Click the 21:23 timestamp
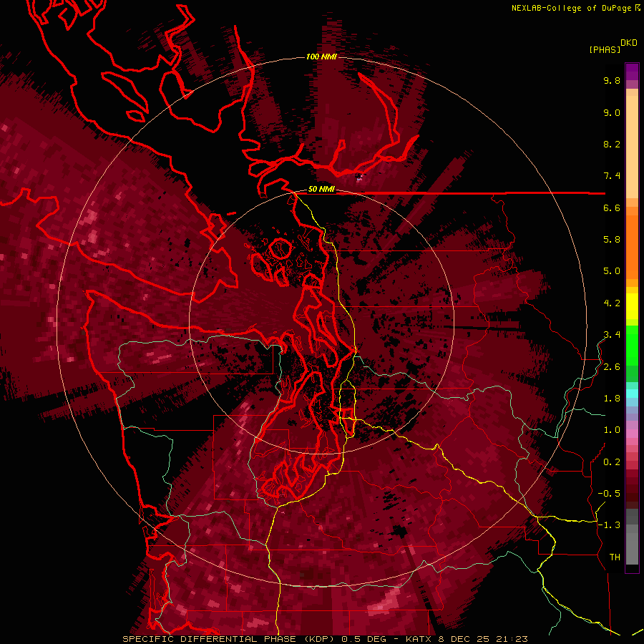The width and height of the screenshot is (644, 644). coord(511,639)
